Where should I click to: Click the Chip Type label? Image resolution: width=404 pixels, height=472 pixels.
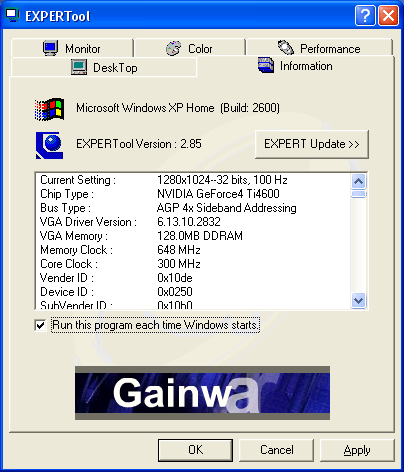[x=67, y=194]
